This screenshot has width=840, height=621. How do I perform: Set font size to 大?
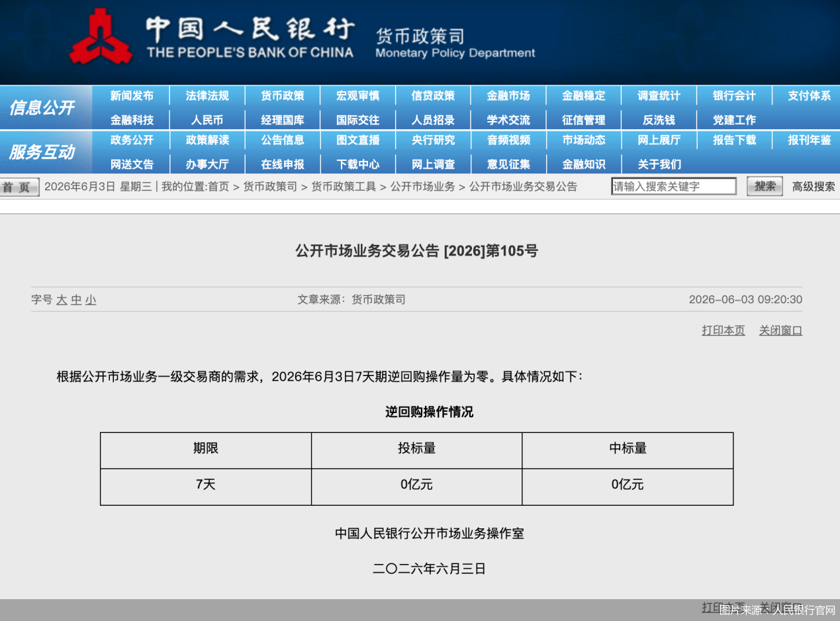[62, 300]
